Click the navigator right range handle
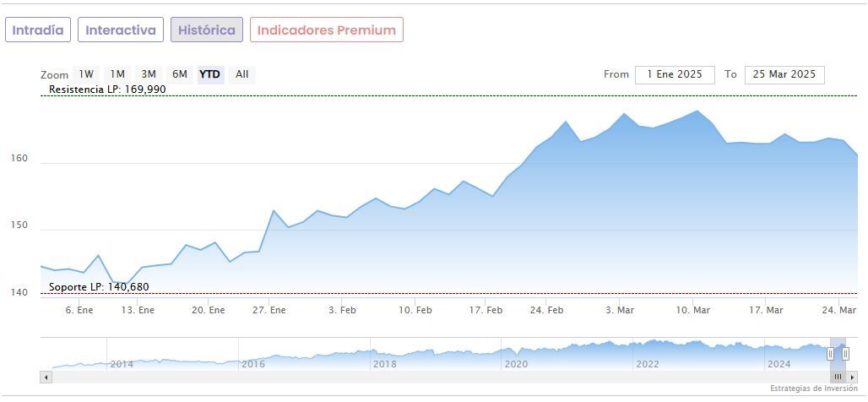 845,354
